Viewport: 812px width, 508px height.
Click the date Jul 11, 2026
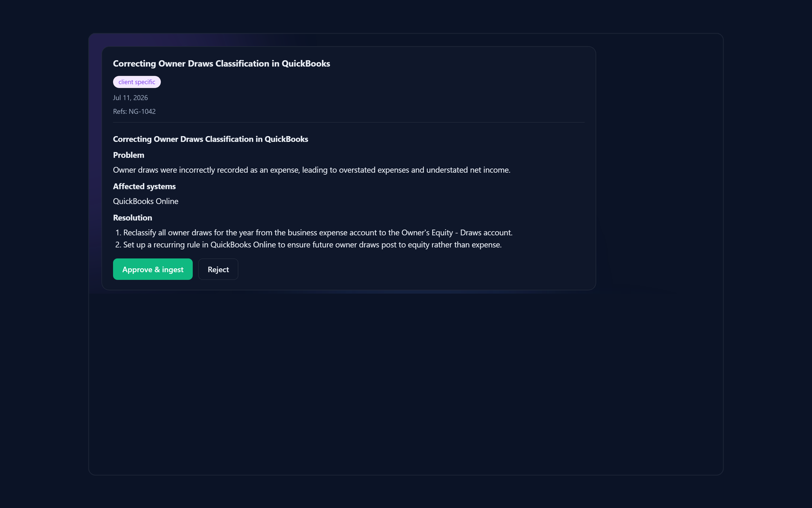tap(130, 98)
